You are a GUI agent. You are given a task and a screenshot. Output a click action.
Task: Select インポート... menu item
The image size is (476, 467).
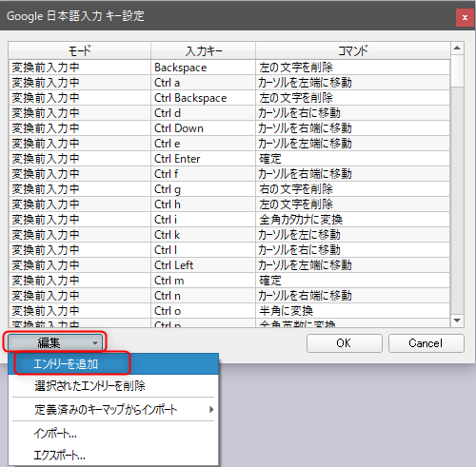click(x=113, y=433)
